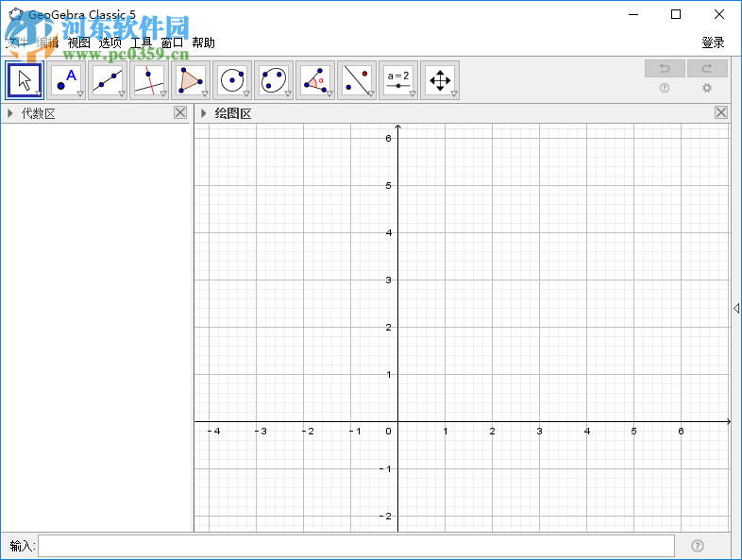Open Angle tool dropdown arrow

coord(329,93)
